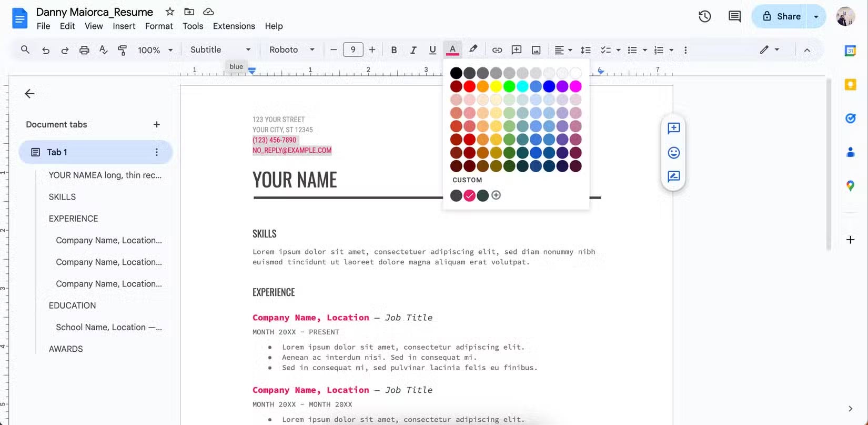The height and width of the screenshot is (425, 868).
Task: Open the zoom 100% dropdown
Action: (x=155, y=50)
